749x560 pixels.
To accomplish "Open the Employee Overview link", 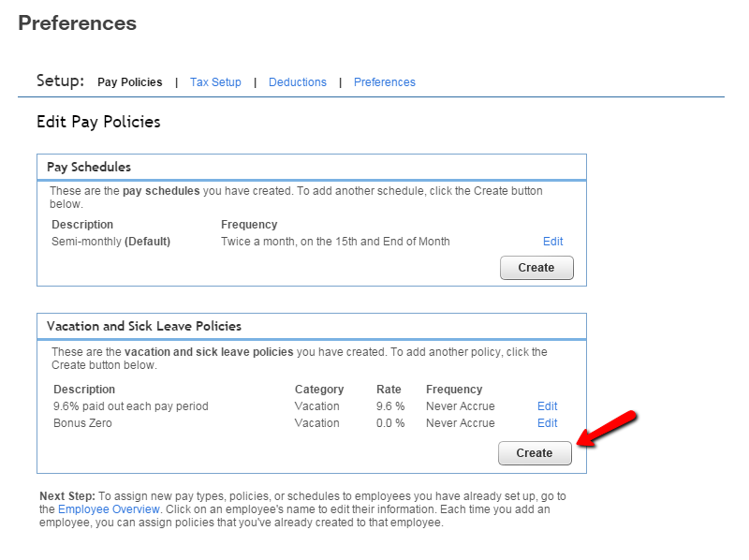I will point(110,509).
